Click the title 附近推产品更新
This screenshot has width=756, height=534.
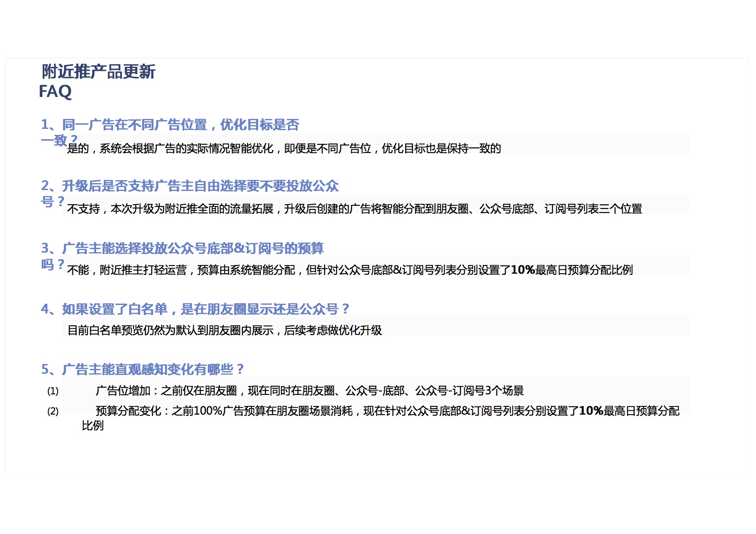tap(98, 72)
